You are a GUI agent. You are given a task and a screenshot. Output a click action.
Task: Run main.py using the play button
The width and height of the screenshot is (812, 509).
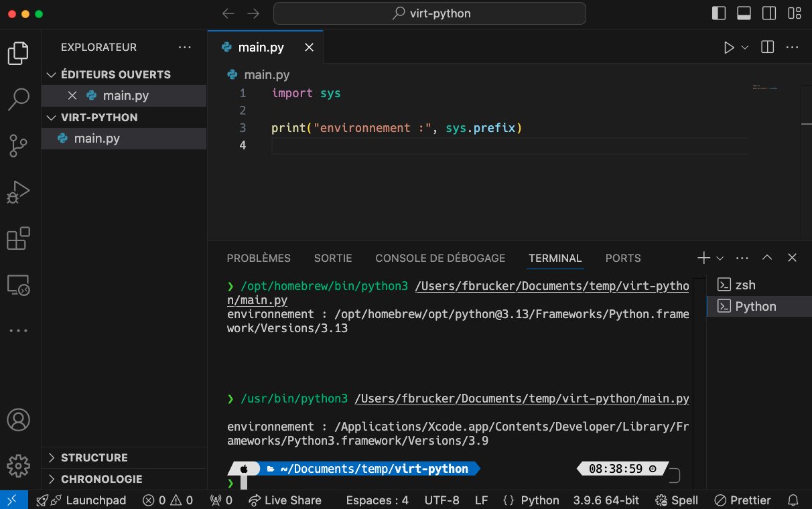(730, 47)
